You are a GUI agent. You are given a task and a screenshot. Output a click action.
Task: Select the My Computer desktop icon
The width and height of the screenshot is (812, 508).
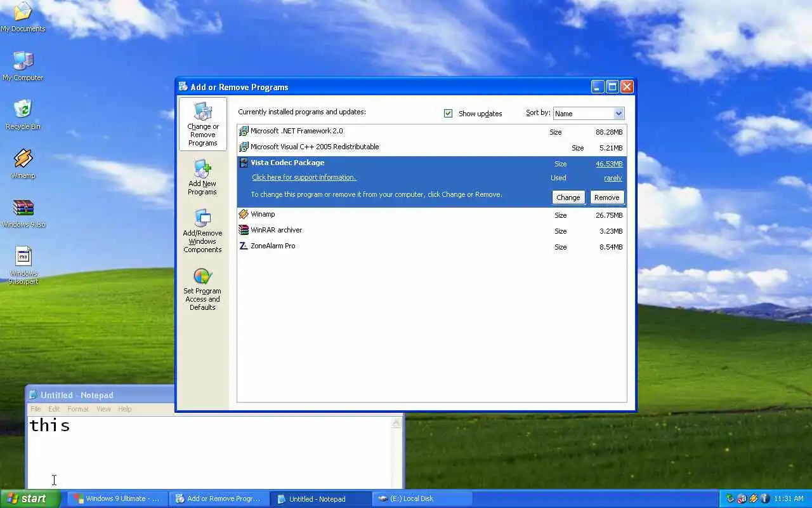point(23,66)
